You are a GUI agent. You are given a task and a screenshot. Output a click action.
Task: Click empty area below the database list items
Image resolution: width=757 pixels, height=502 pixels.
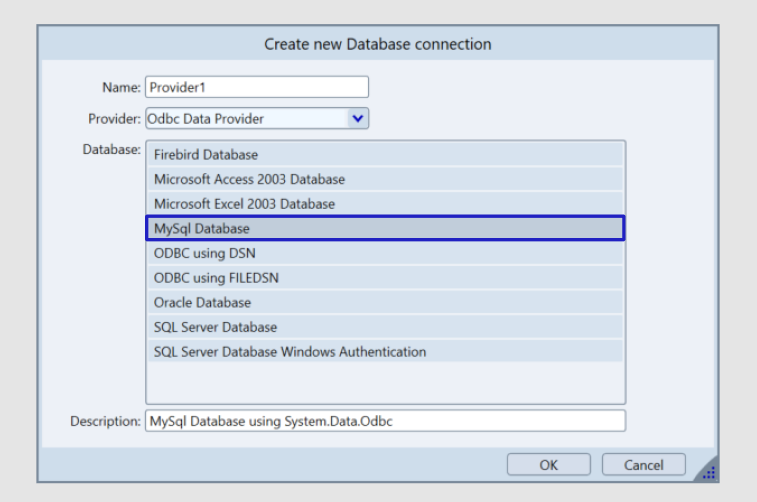pos(385,383)
